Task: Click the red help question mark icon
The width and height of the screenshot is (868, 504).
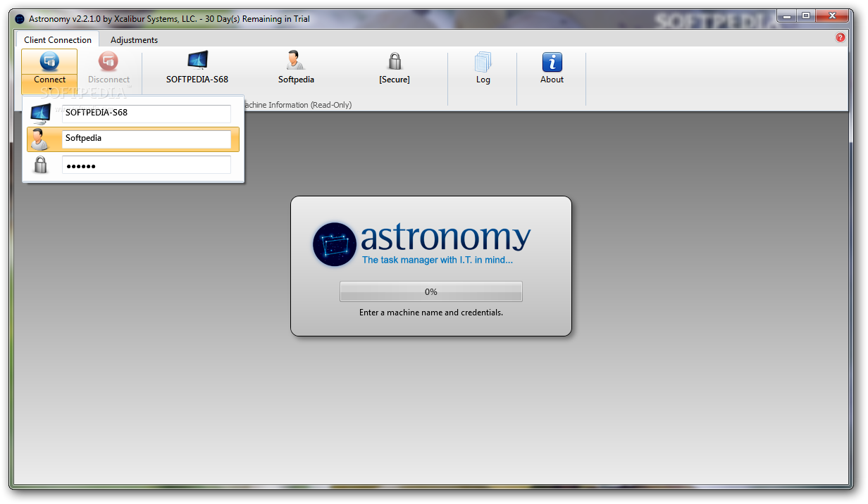Action: tap(841, 38)
